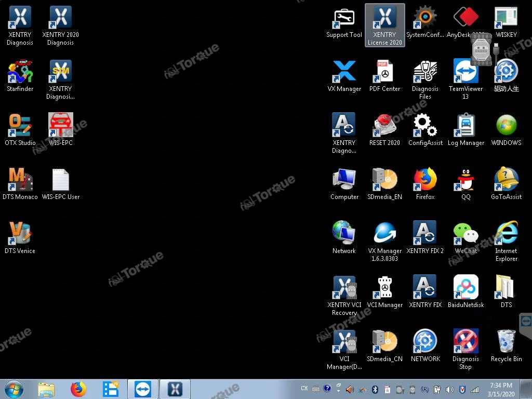The image size is (532, 399).
Task: Open XENTRY Diagnosis desktop shortcut
Action: point(20,25)
